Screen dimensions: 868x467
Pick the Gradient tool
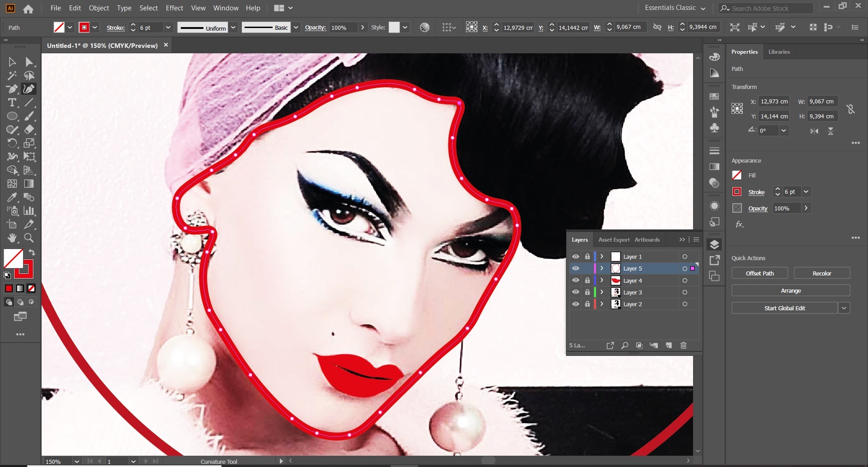pos(29,184)
